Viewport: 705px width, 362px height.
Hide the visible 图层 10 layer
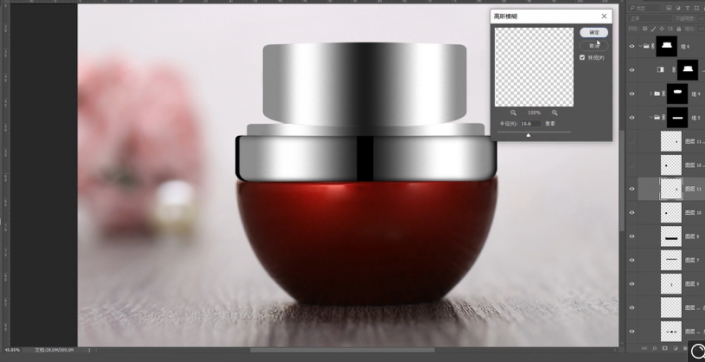coord(632,212)
